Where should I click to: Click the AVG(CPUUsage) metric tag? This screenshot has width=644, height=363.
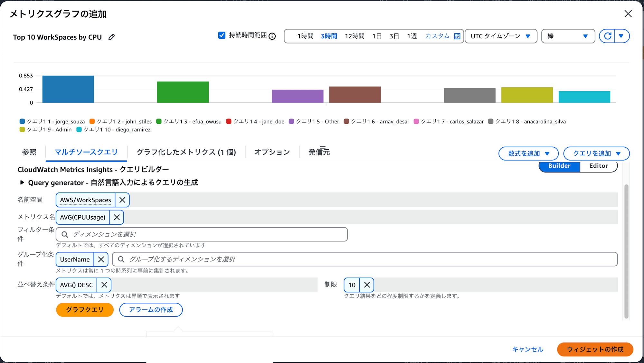pos(83,217)
